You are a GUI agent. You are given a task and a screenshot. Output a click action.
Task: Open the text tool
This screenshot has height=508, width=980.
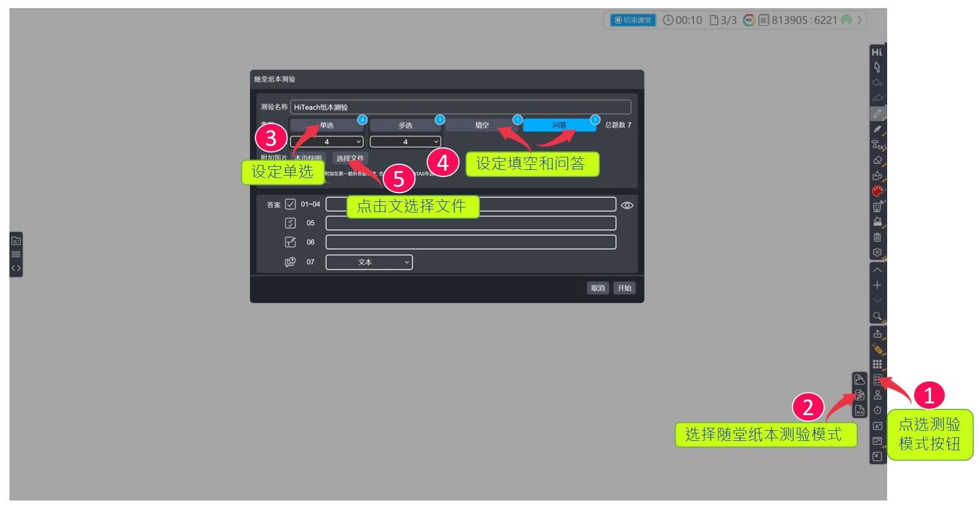coord(877,144)
